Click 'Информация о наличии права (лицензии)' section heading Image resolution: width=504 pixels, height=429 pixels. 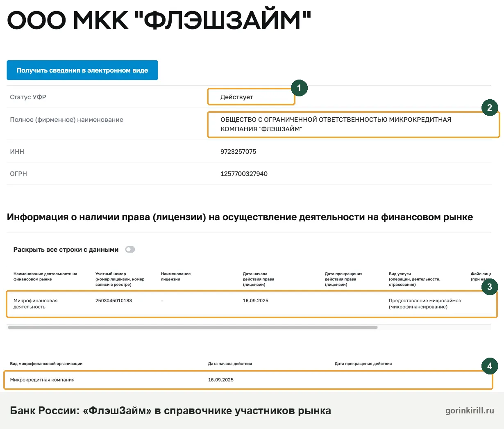[x=240, y=217]
